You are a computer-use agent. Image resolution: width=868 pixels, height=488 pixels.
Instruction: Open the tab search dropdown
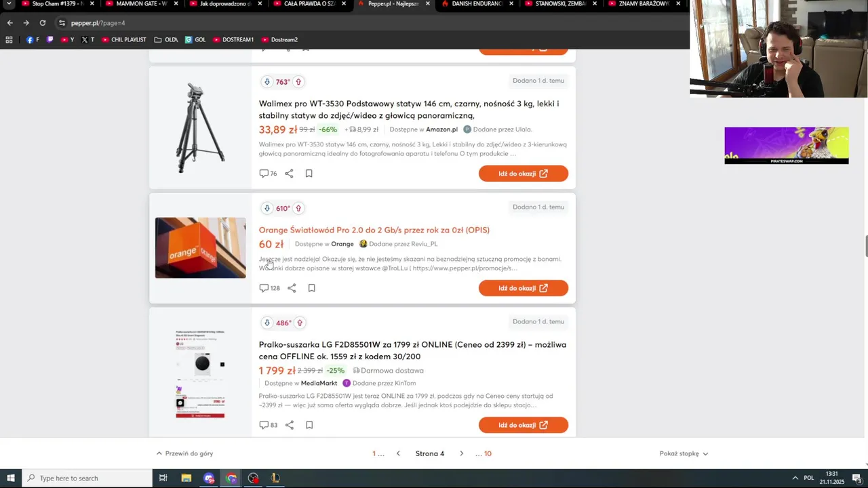click(9, 4)
